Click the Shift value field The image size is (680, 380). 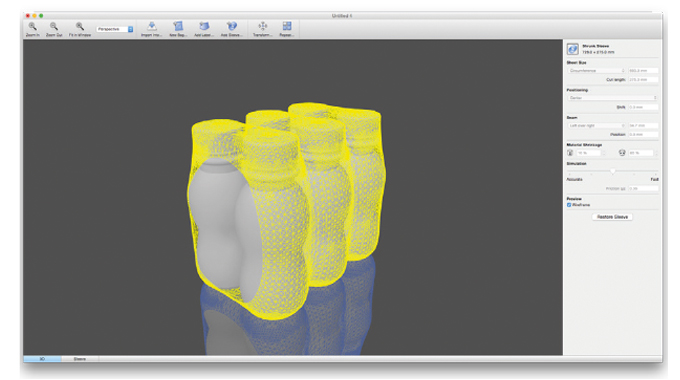tap(643, 107)
